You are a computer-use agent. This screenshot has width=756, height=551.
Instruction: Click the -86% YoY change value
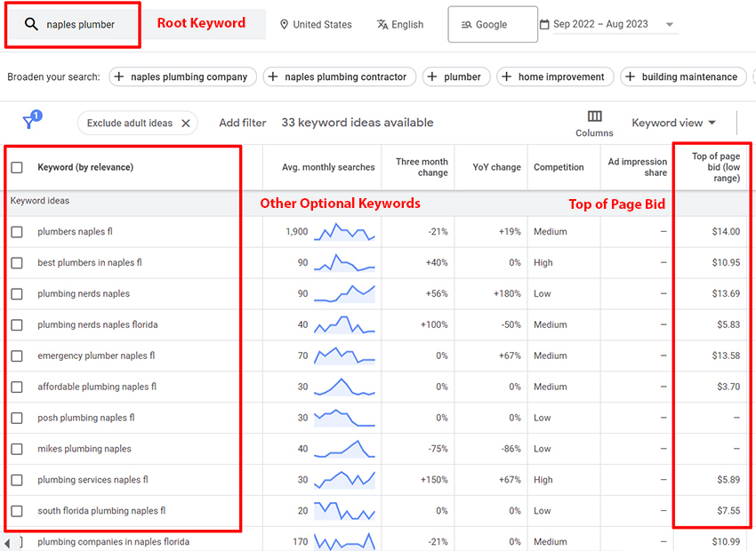point(511,449)
